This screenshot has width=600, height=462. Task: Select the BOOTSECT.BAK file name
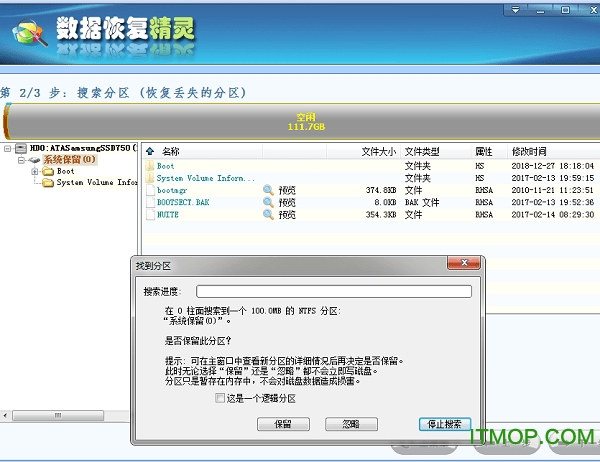[x=183, y=202]
